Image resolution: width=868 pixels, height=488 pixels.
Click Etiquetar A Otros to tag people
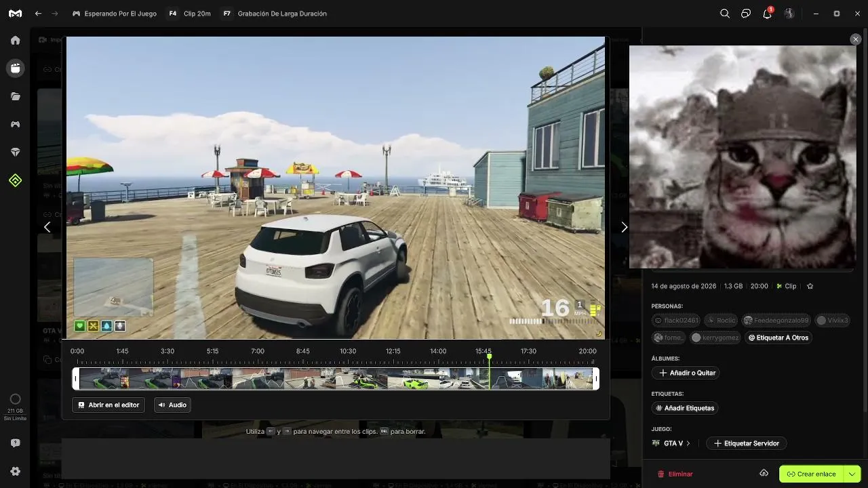[x=778, y=338]
